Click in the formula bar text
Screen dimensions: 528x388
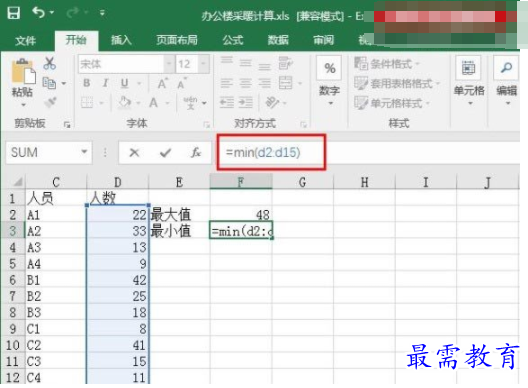263,153
